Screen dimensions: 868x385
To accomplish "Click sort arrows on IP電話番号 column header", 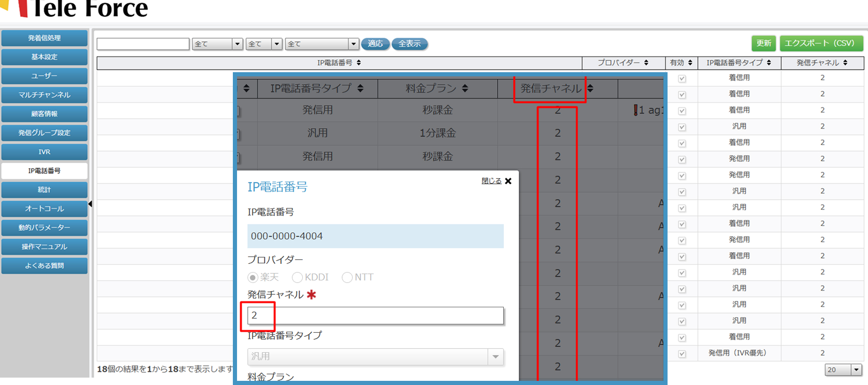I will click(359, 63).
